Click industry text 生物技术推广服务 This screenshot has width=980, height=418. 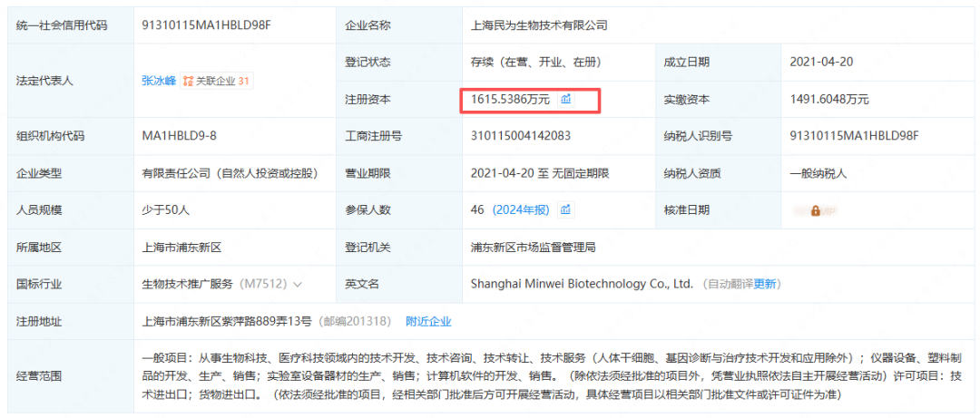[188, 285]
